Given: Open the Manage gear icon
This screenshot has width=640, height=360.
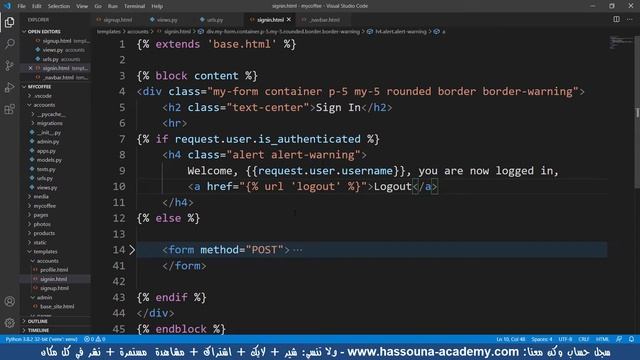Looking at the screenshot, I should [9, 323].
